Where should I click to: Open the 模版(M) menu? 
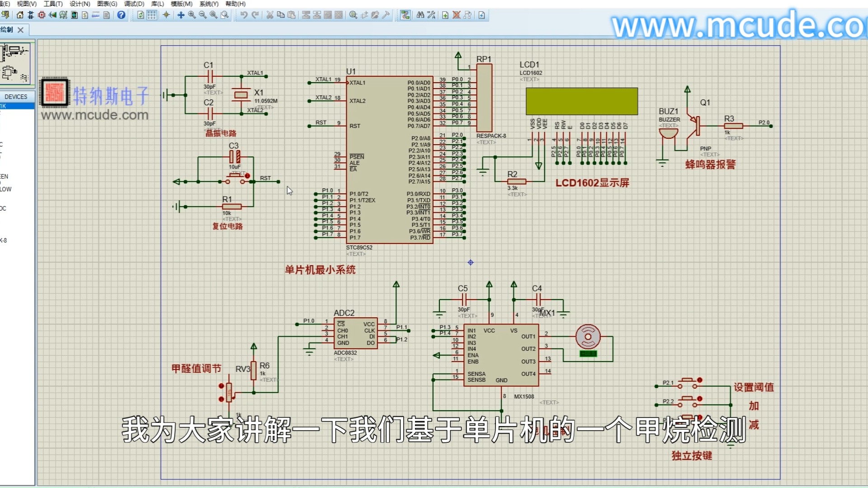coord(182,4)
